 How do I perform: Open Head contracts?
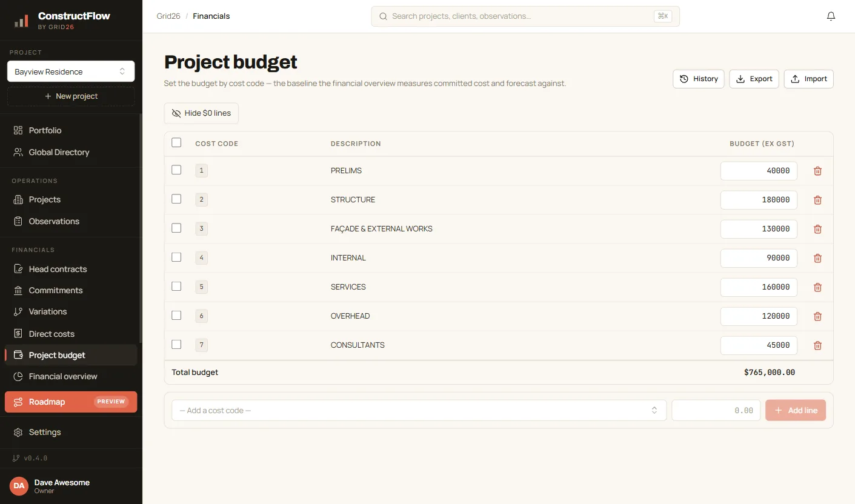pos(71,269)
